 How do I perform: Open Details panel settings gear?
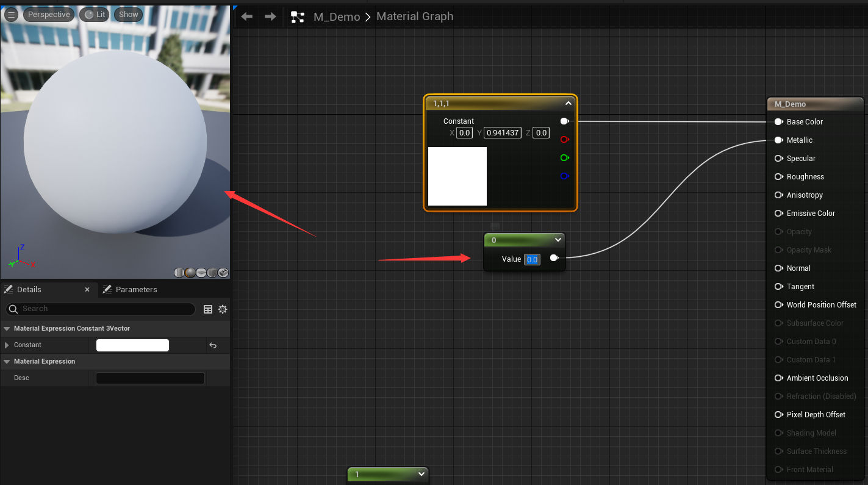click(x=223, y=309)
